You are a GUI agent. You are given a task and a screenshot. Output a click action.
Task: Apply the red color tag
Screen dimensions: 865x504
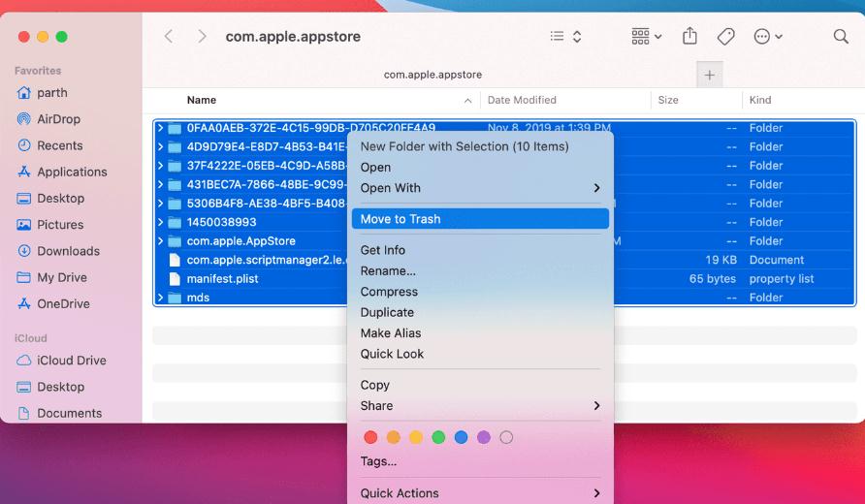tap(370, 438)
